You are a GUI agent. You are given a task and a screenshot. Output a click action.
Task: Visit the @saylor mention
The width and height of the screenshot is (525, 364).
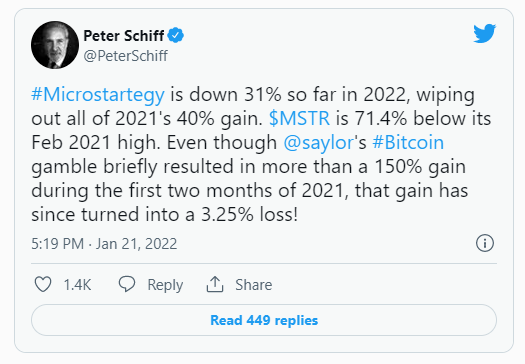pyautogui.click(x=318, y=143)
